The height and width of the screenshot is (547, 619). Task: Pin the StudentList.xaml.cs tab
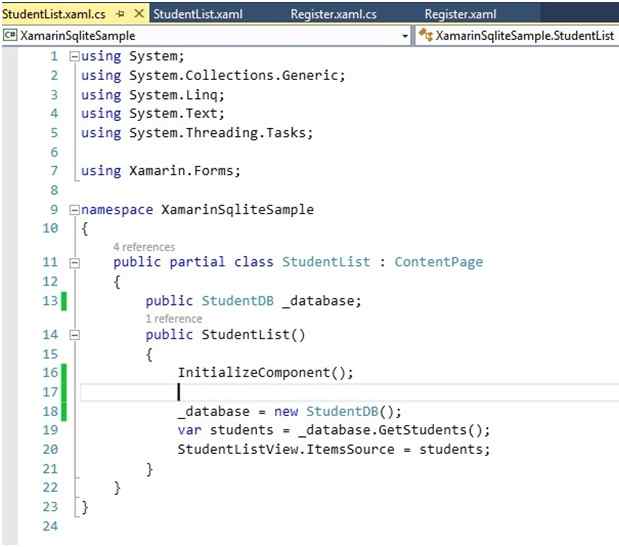[121, 14]
